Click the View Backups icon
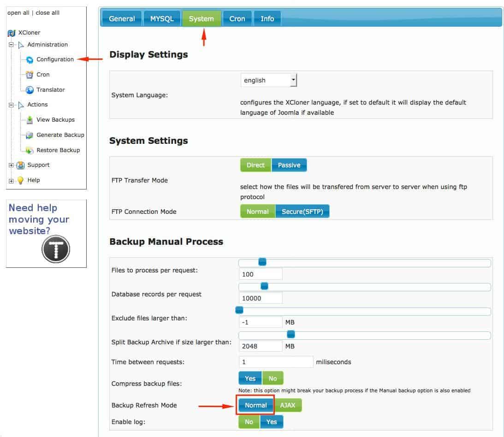Viewport: 504px width, 437px height. [x=30, y=120]
